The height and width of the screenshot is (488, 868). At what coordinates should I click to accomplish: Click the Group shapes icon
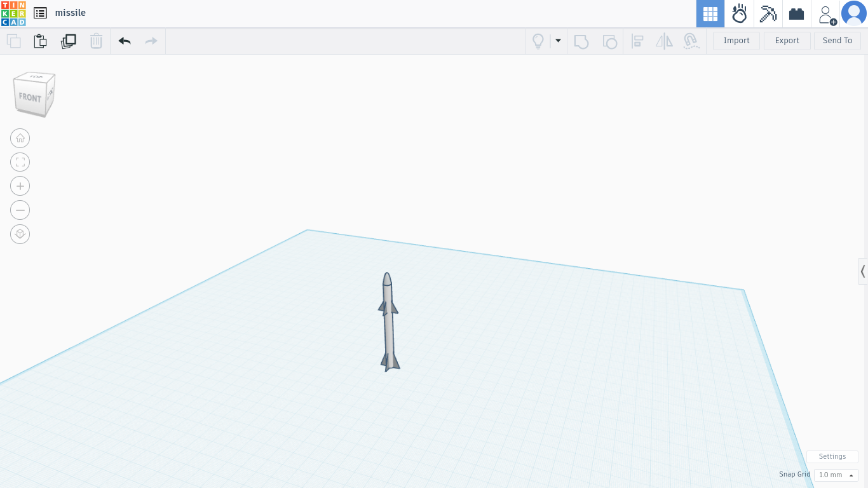coord(581,41)
